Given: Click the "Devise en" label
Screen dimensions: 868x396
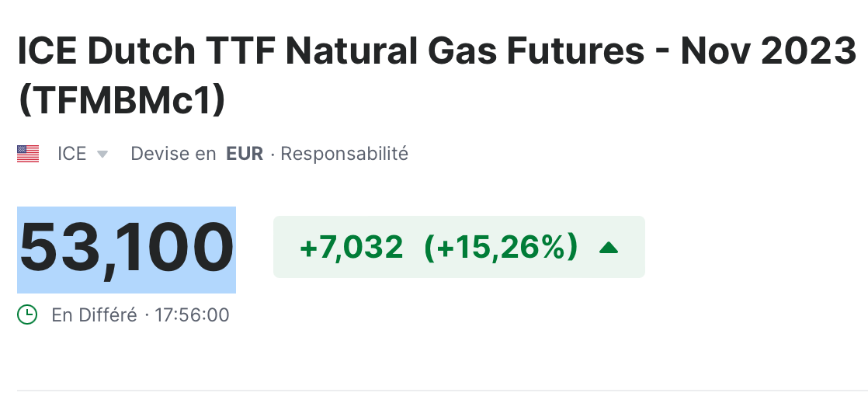Looking at the screenshot, I should [173, 154].
